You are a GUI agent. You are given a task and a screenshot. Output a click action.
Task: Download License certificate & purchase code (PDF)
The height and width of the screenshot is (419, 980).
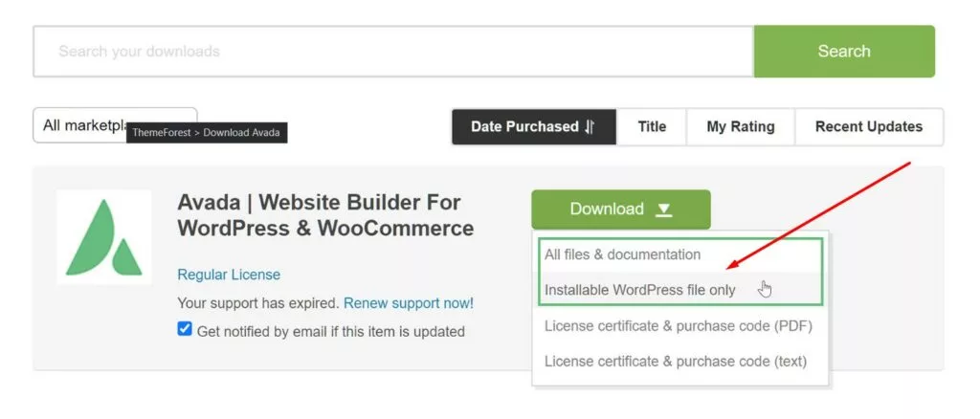coord(679,326)
